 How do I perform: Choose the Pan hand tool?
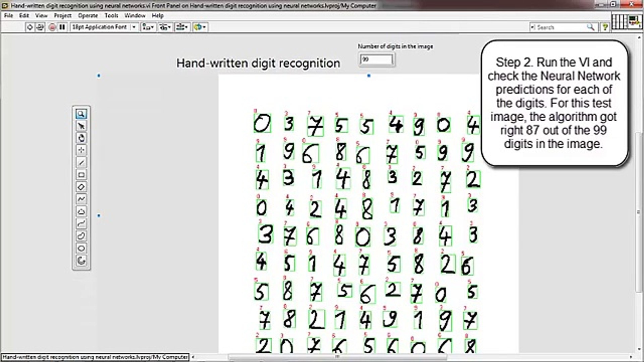[81, 138]
